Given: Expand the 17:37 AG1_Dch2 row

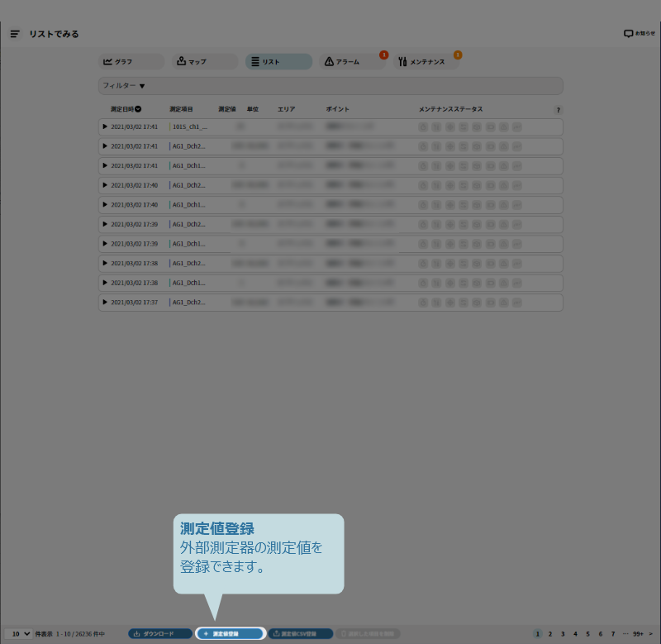Looking at the screenshot, I should point(105,302).
